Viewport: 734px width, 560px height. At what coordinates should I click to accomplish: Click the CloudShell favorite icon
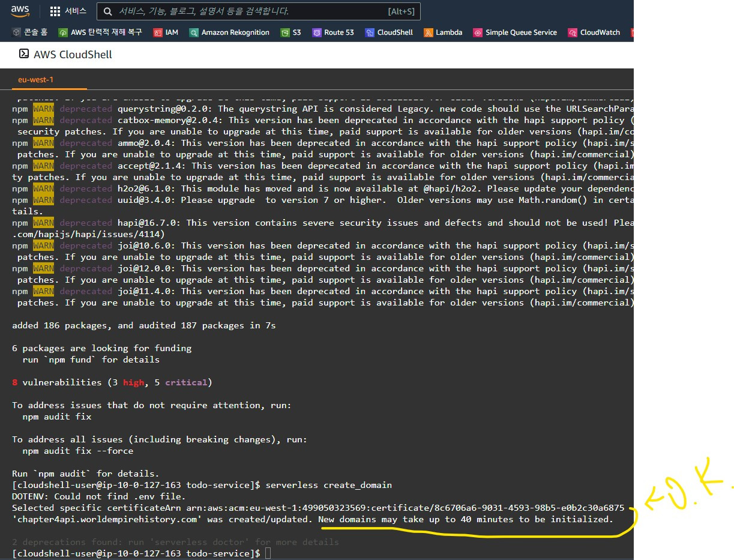369,32
